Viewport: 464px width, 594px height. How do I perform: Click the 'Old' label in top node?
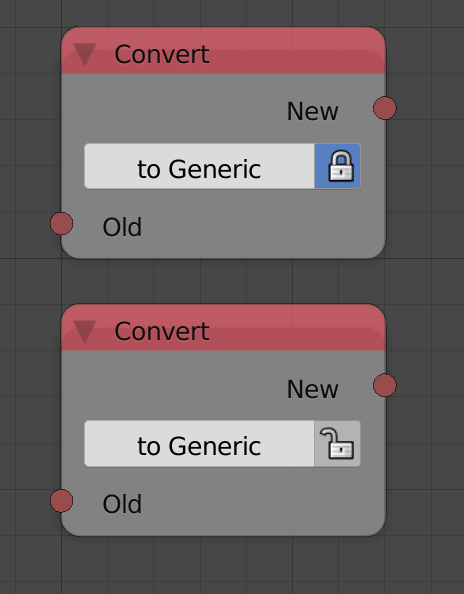122,227
